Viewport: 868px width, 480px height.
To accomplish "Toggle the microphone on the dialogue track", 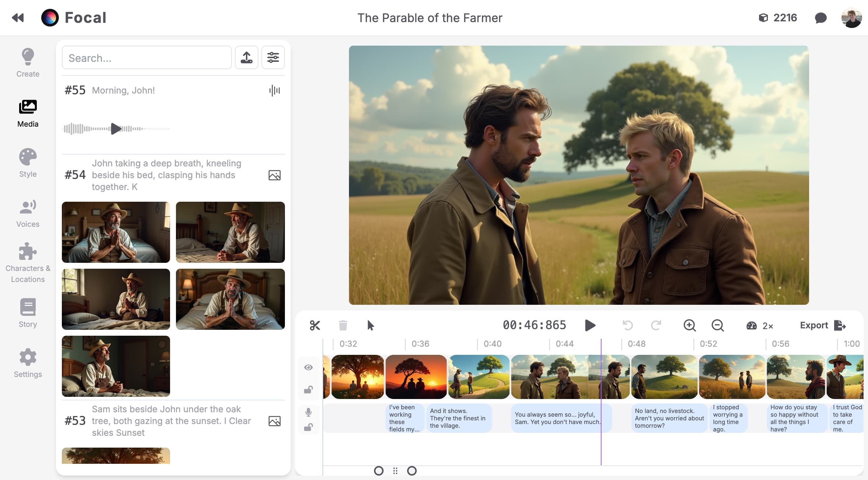I will (308, 412).
